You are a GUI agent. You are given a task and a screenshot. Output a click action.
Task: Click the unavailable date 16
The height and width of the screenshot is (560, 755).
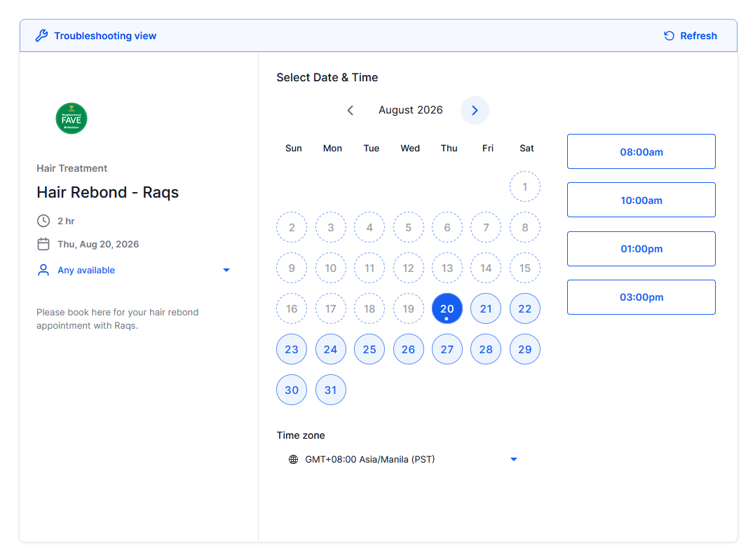292,308
